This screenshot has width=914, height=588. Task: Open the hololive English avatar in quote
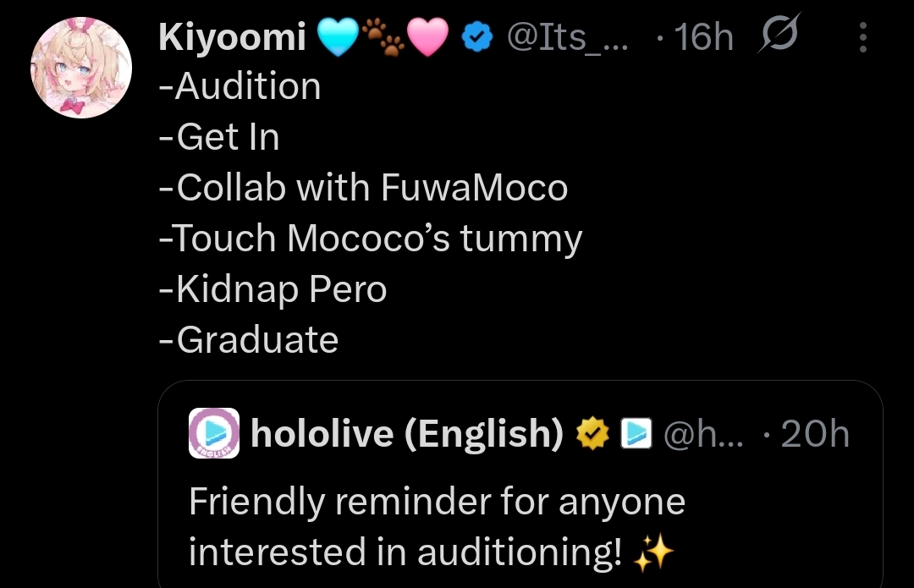(x=213, y=433)
